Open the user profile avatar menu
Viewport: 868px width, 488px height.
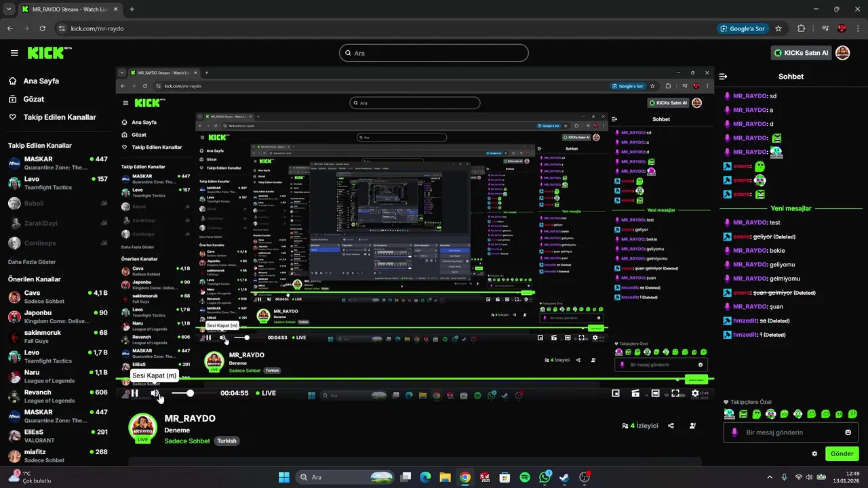pos(842,53)
